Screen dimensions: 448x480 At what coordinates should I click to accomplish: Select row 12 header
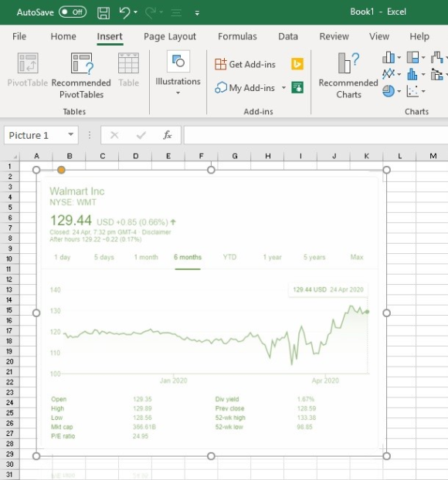[x=9, y=279]
